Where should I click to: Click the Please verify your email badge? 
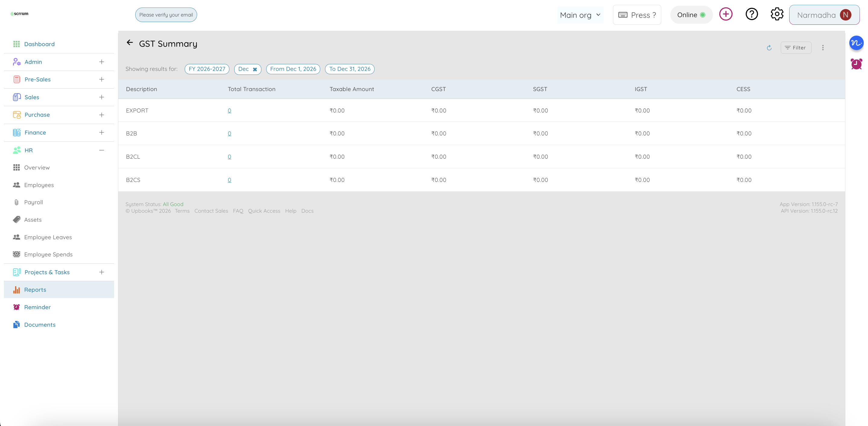[x=166, y=15]
